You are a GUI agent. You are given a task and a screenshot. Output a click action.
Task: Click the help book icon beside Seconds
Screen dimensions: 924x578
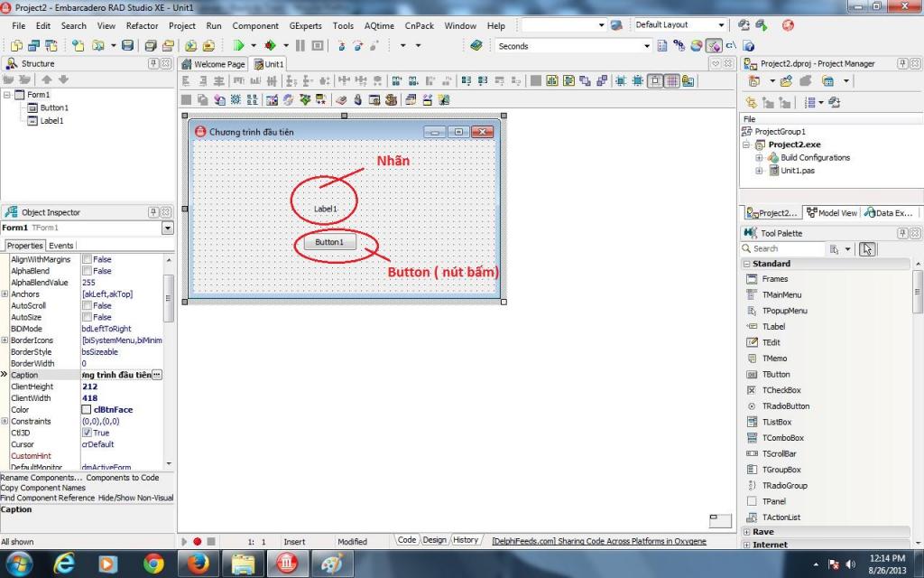tap(476, 45)
